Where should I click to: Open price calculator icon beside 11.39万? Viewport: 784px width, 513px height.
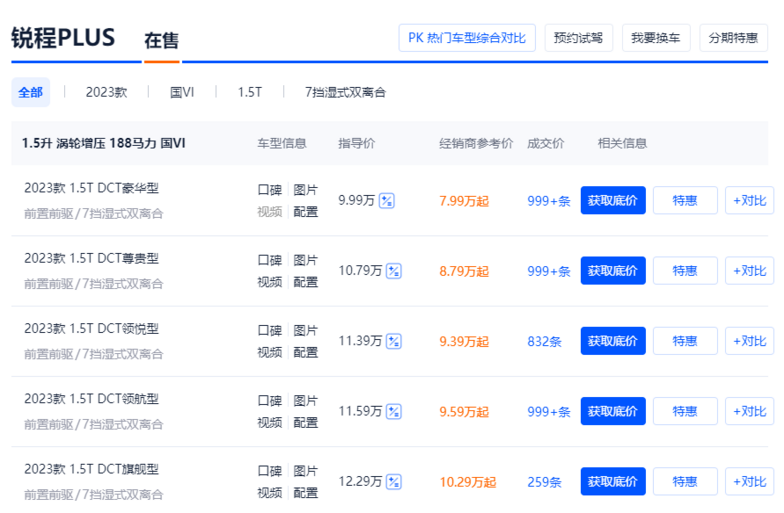coord(394,342)
